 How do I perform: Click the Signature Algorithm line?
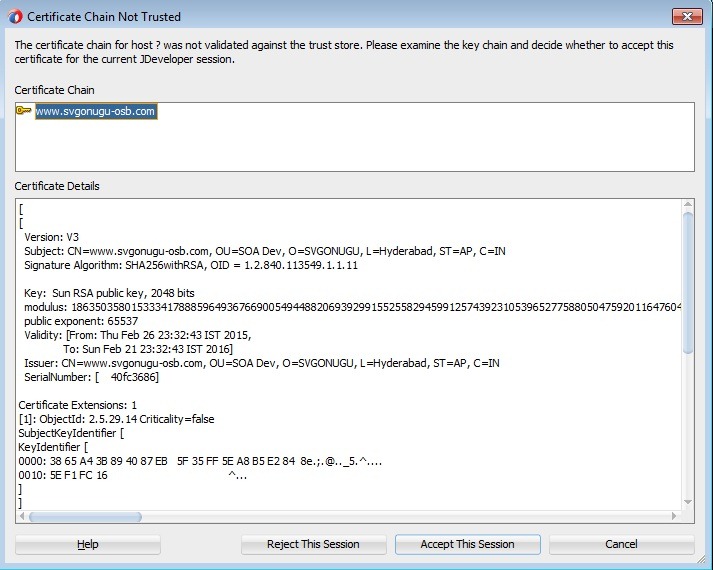click(x=191, y=265)
